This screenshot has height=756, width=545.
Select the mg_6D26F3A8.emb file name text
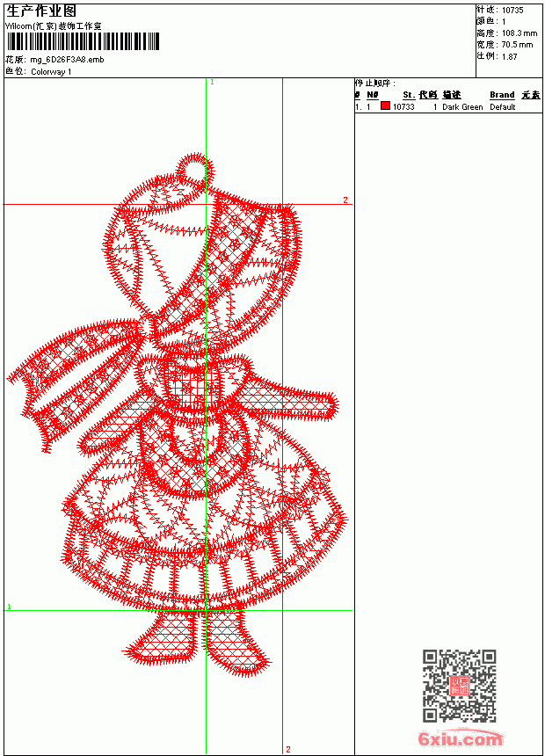67,60
